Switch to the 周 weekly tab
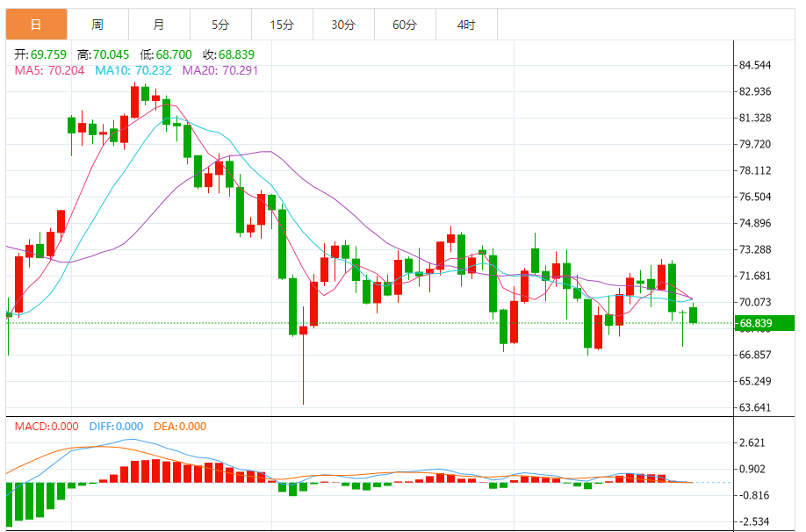Image resolution: width=806 pixels, height=532 pixels. tap(97, 25)
